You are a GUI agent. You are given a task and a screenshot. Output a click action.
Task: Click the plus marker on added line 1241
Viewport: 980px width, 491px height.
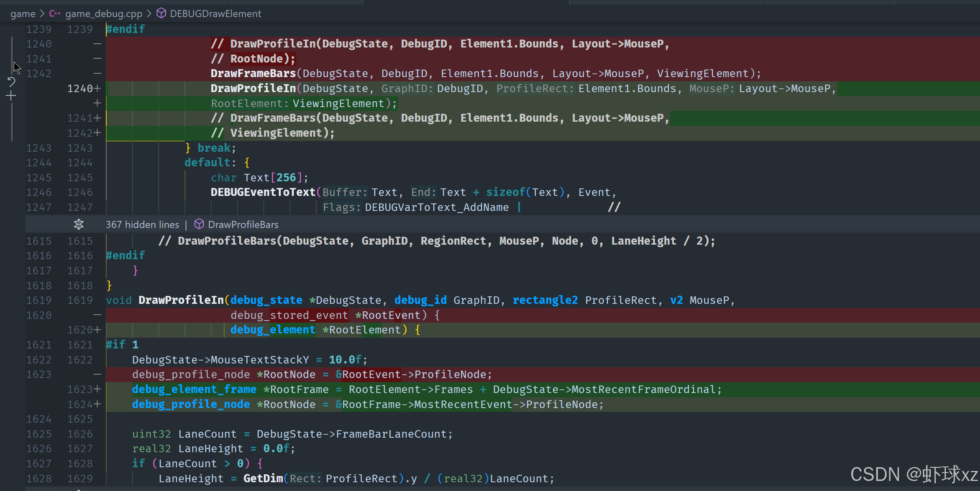(x=97, y=118)
